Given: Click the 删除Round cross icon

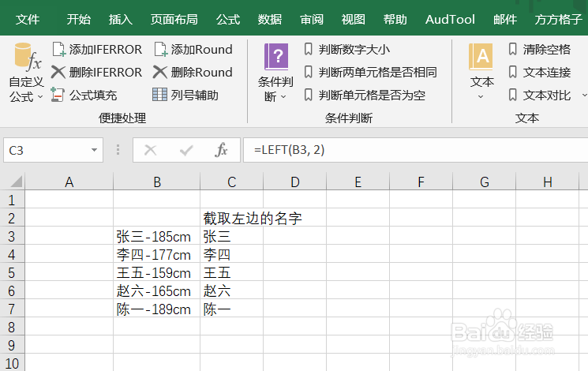Looking at the screenshot, I should click(160, 72).
